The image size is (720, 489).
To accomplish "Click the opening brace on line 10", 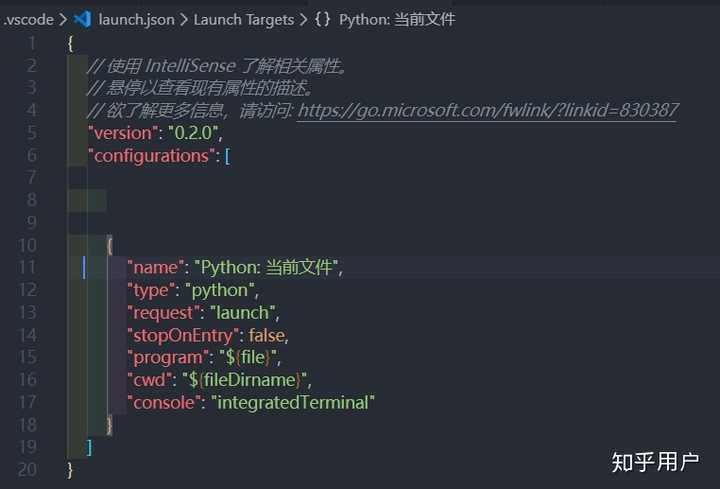I will 109,245.
